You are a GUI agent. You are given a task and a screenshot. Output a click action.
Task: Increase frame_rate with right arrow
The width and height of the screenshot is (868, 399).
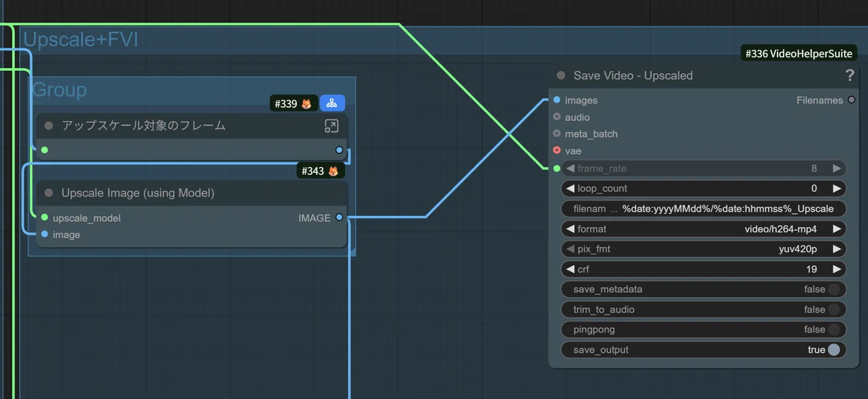(x=837, y=168)
